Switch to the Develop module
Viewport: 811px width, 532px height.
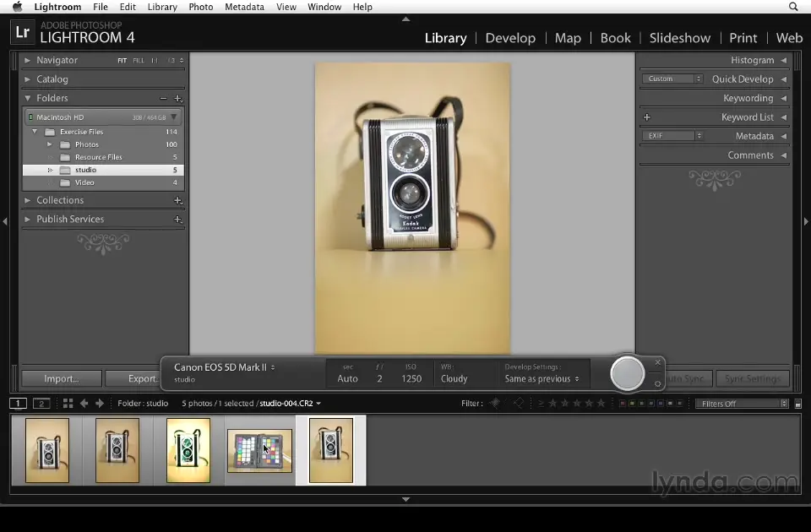point(510,38)
